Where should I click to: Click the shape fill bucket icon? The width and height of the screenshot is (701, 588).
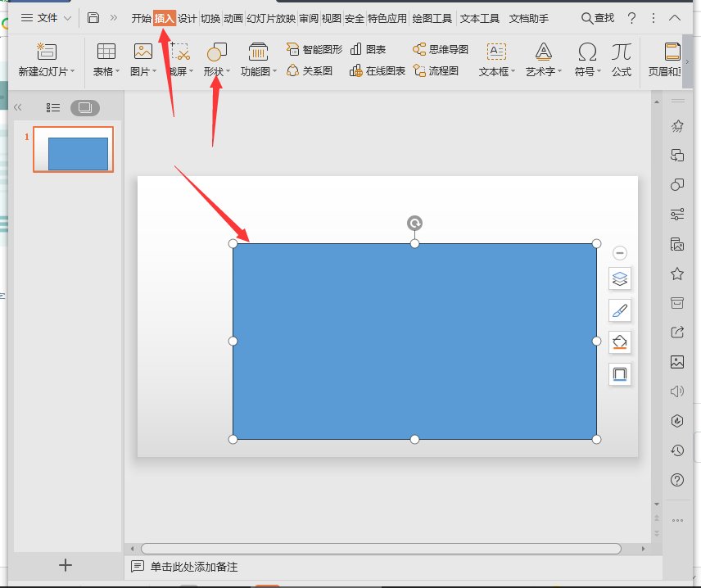click(620, 341)
